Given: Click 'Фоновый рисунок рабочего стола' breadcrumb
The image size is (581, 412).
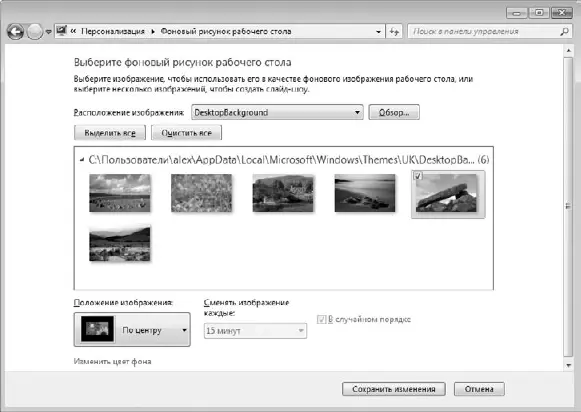Looking at the screenshot, I should [x=226, y=31].
